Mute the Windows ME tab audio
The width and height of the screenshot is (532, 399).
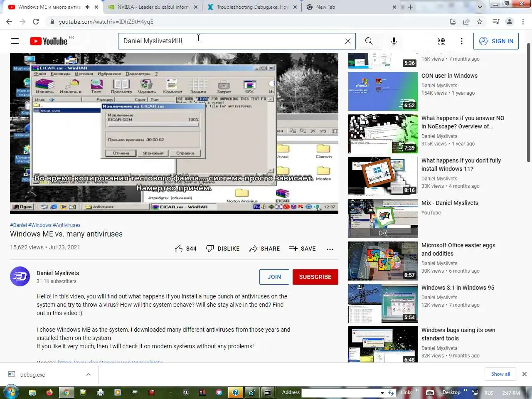(x=87, y=7)
